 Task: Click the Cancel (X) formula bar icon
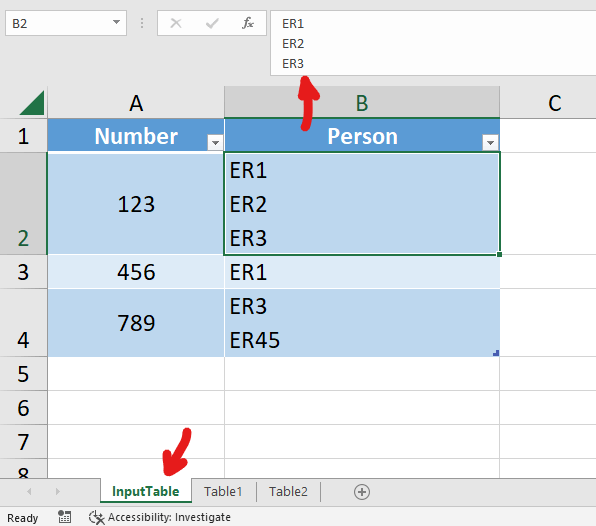176,24
